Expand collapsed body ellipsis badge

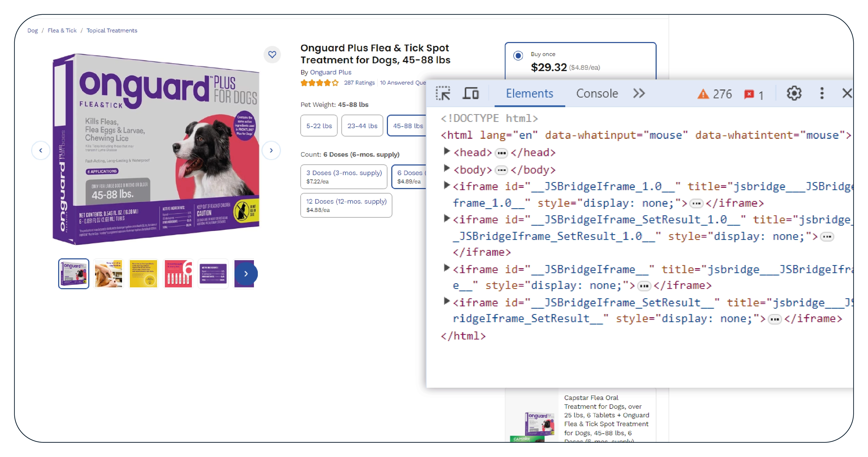501,170
